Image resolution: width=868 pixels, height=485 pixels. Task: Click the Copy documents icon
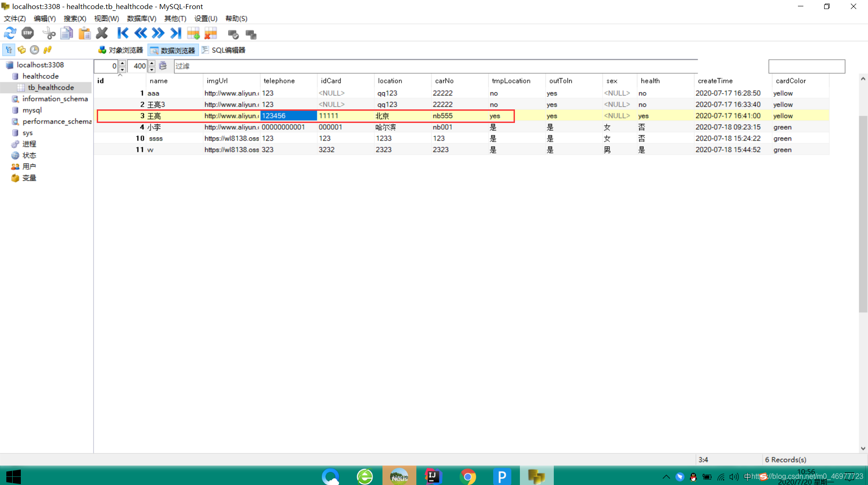67,33
